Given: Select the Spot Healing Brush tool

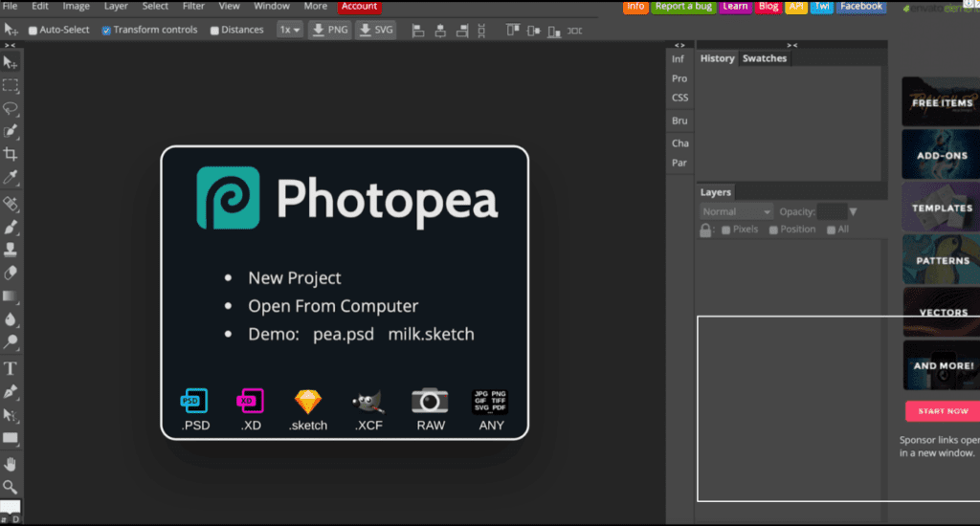Looking at the screenshot, I should pos(10,204).
